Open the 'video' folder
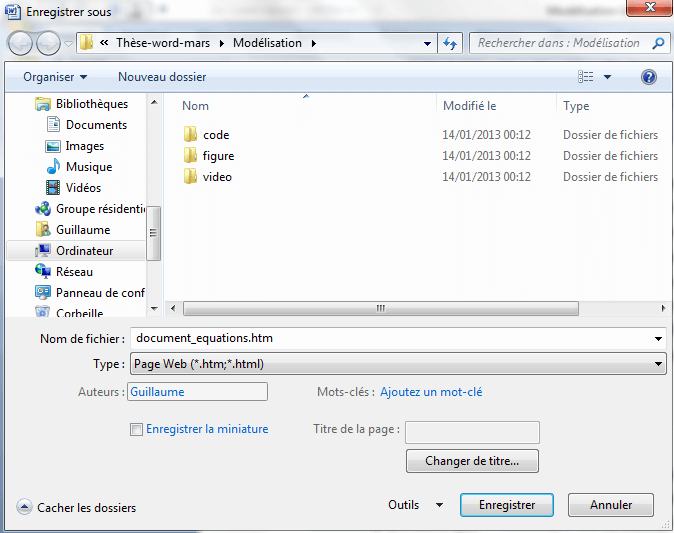The image size is (674, 533). (x=217, y=177)
